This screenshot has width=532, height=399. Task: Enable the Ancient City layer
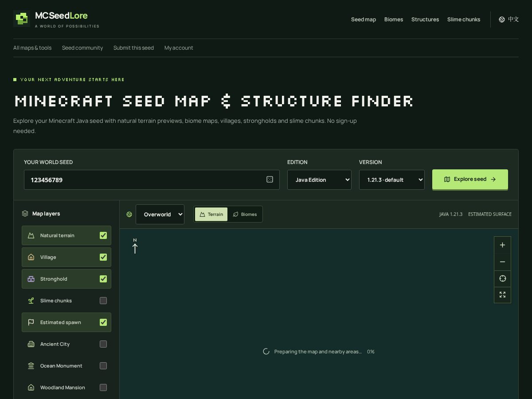(103, 344)
